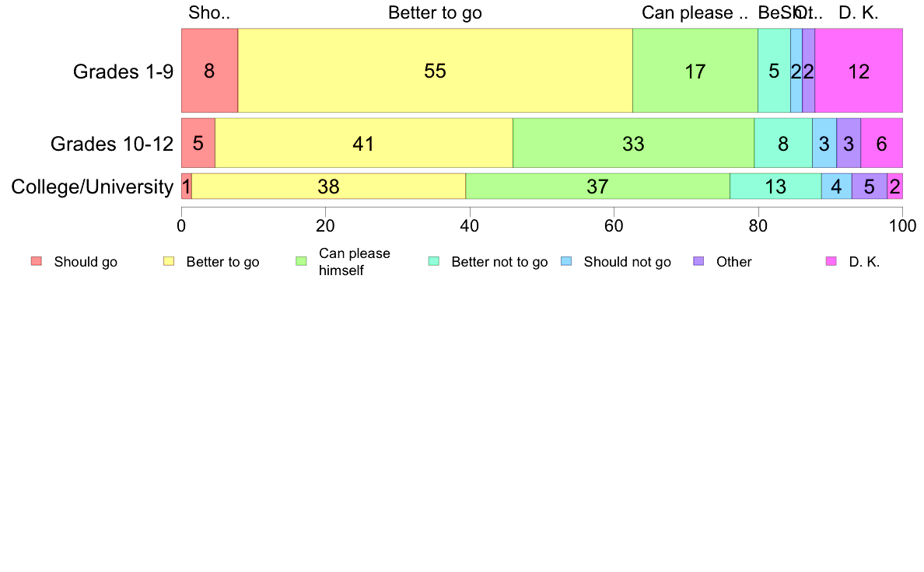This screenshot has width=924, height=572.
Task: Click the College/University row label
Action: tap(93, 187)
